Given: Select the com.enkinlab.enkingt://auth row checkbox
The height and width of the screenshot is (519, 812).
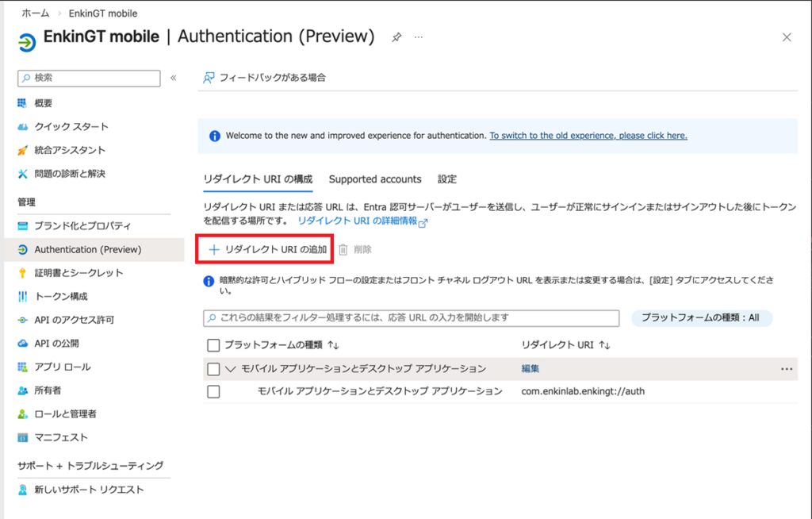Looking at the screenshot, I should click(x=213, y=391).
